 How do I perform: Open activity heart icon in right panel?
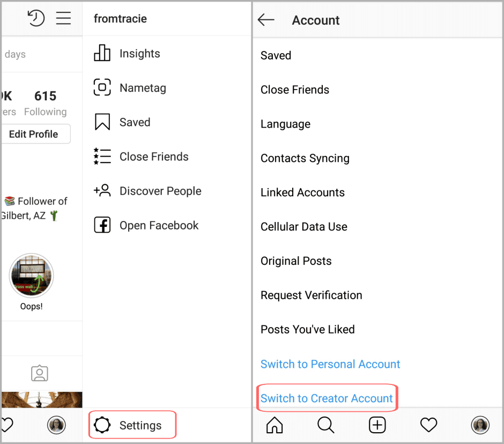[428, 425]
